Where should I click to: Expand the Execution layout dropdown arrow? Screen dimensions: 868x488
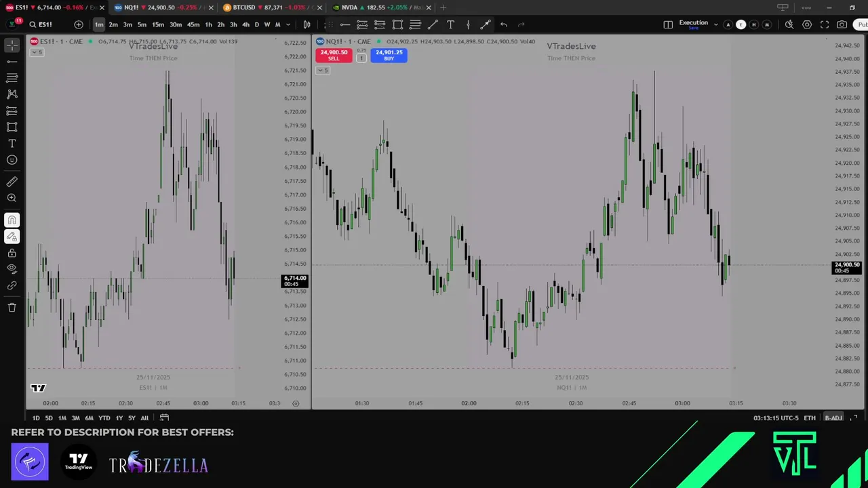pyautogui.click(x=715, y=24)
